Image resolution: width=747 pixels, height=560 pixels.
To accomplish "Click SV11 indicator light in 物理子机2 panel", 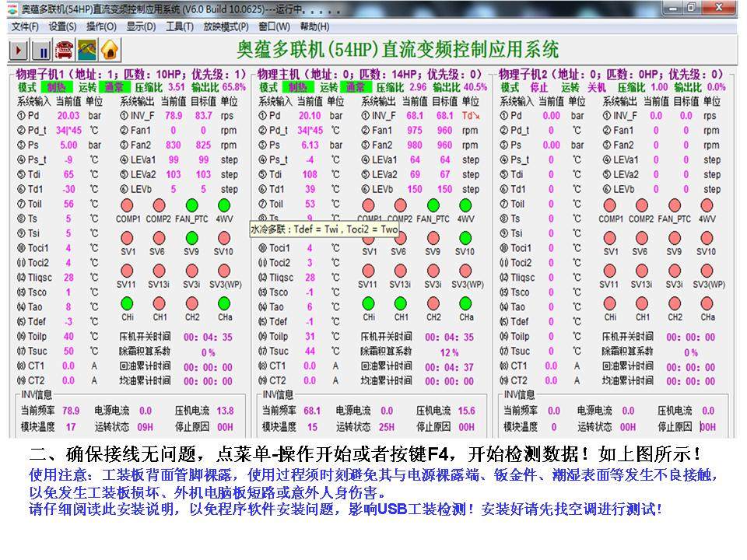I will pyautogui.click(x=610, y=271).
